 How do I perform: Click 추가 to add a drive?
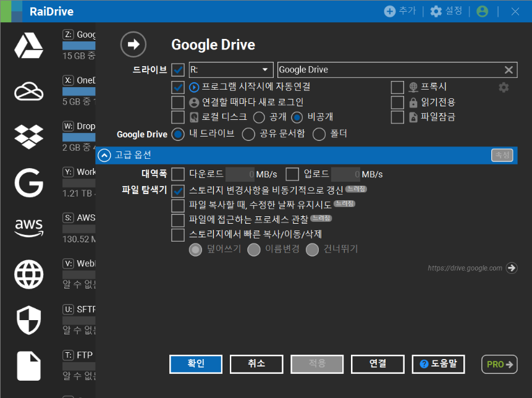click(x=400, y=11)
